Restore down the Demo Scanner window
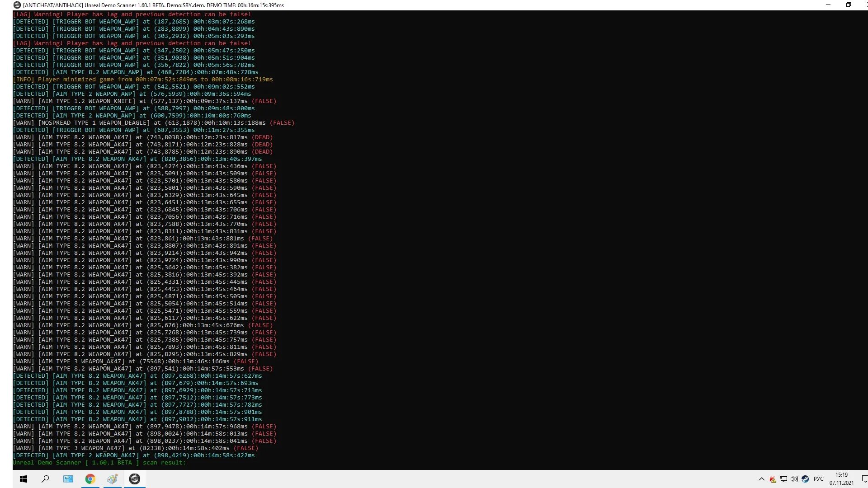868x488 pixels. (x=849, y=5)
